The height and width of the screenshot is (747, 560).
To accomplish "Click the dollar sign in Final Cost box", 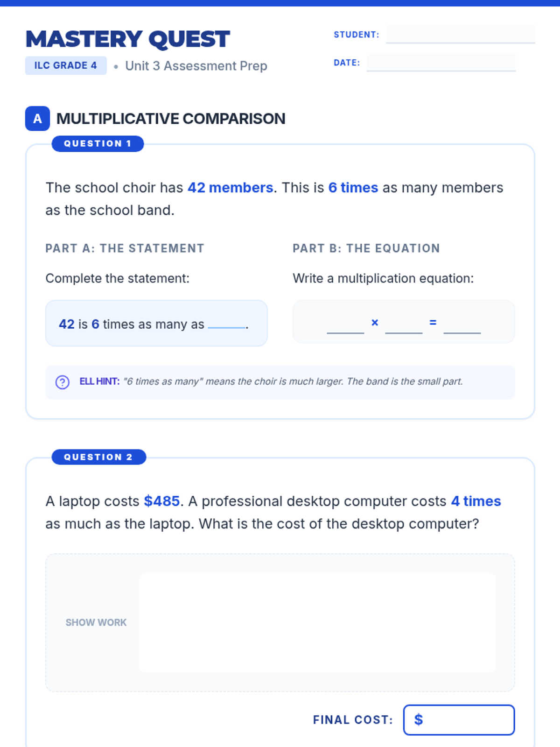I will [x=419, y=719].
